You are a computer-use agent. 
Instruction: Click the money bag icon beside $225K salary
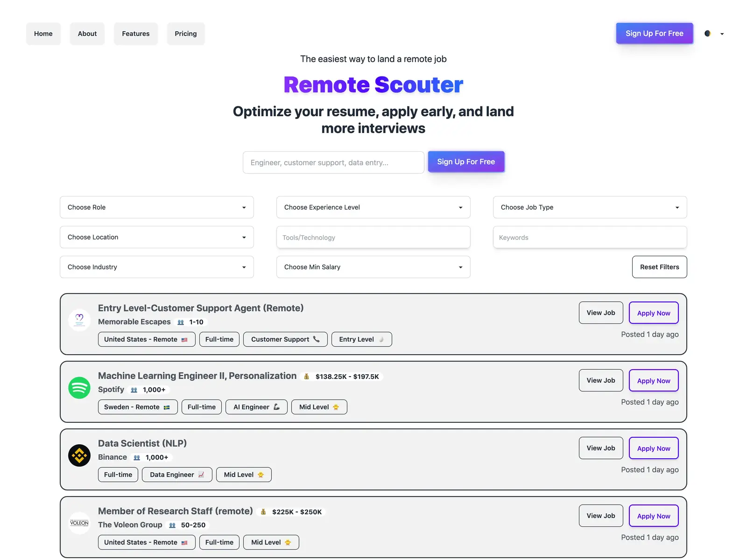point(263,512)
